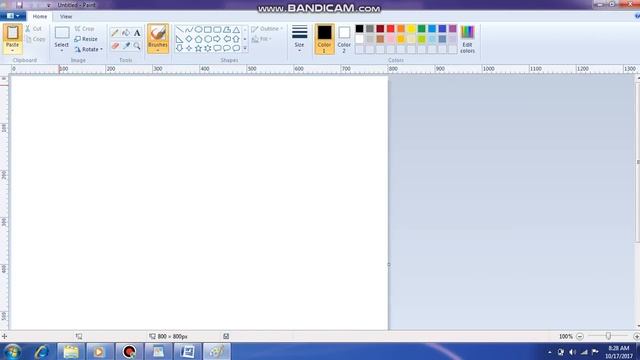
Task: Choose the Hexagon shape
Action: pos(208,39)
